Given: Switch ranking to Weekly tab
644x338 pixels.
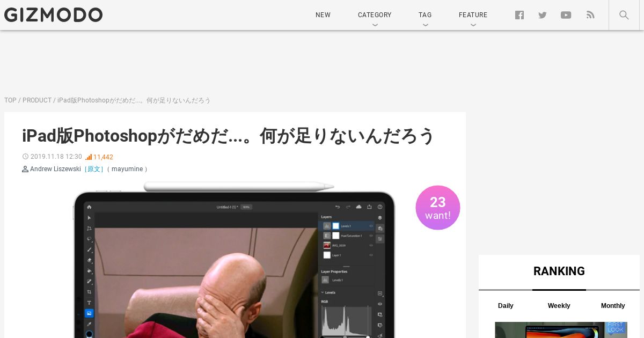Looking at the screenshot, I should pyautogui.click(x=559, y=306).
